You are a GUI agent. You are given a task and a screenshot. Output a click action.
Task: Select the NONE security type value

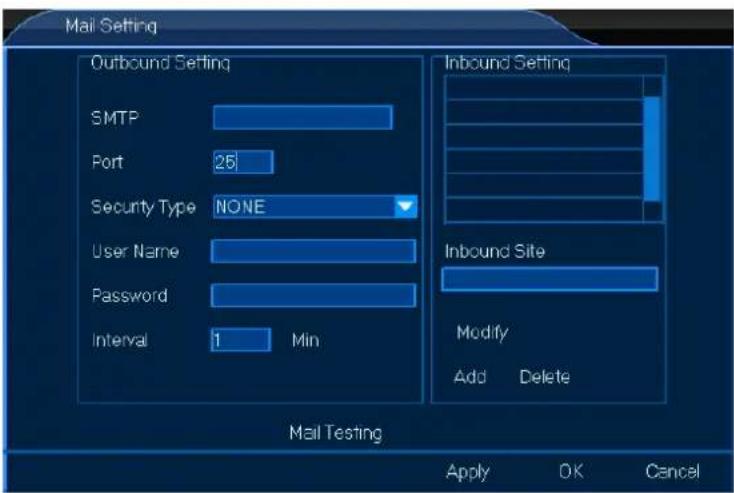(241, 207)
